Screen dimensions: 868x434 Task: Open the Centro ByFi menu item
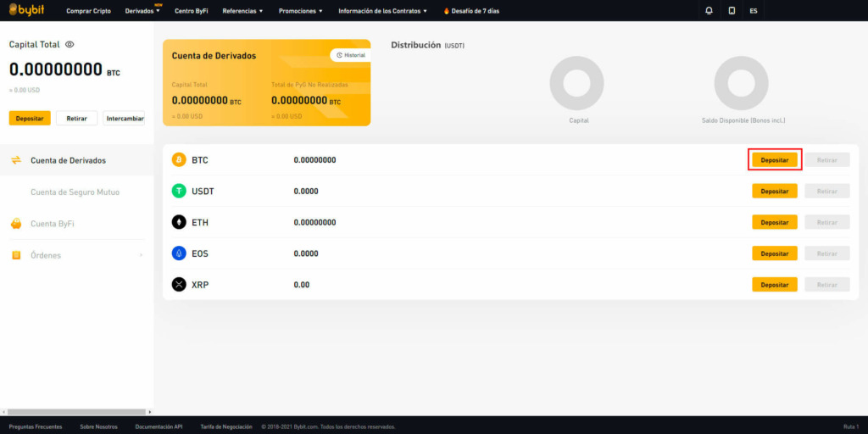(191, 11)
